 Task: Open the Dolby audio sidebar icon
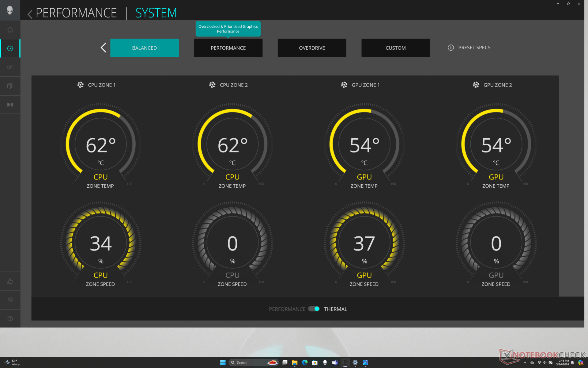pos(10,105)
